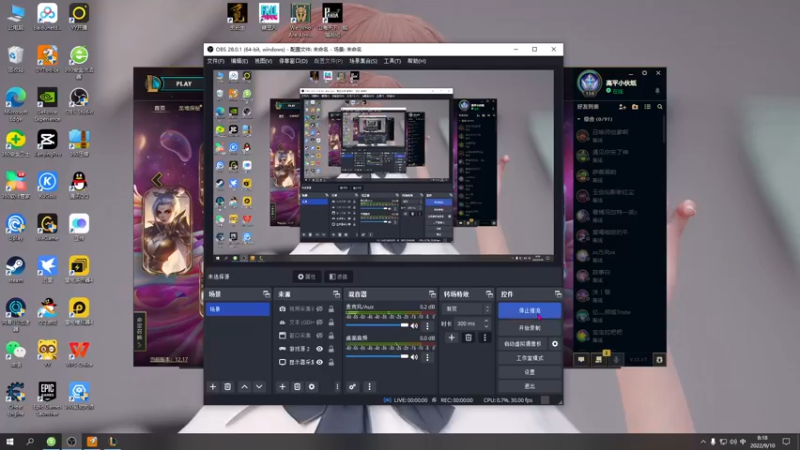Image resolution: width=800 pixels, height=450 pixels.
Task: Collapse the friends group showing (0/91)
Action: 579,119
